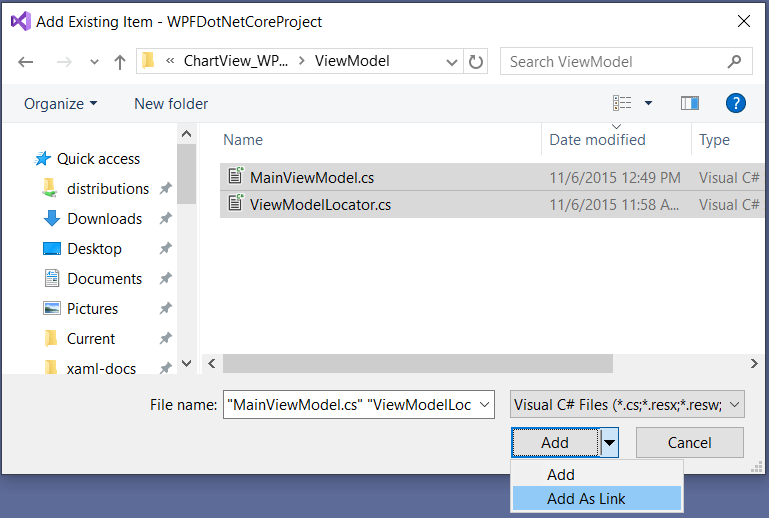Click the main Add button
This screenshot has height=518, width=769.
coord(555,442)
